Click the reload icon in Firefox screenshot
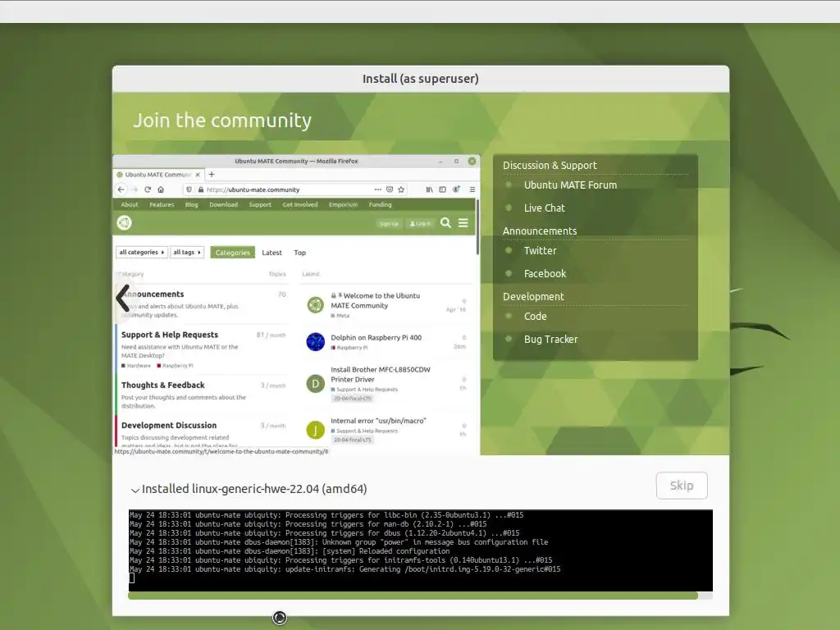840x630 pixels. coord(148,189)
